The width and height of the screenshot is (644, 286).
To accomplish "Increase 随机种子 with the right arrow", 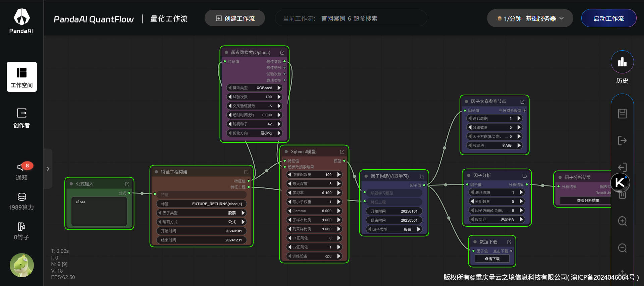I will [279, 124].
